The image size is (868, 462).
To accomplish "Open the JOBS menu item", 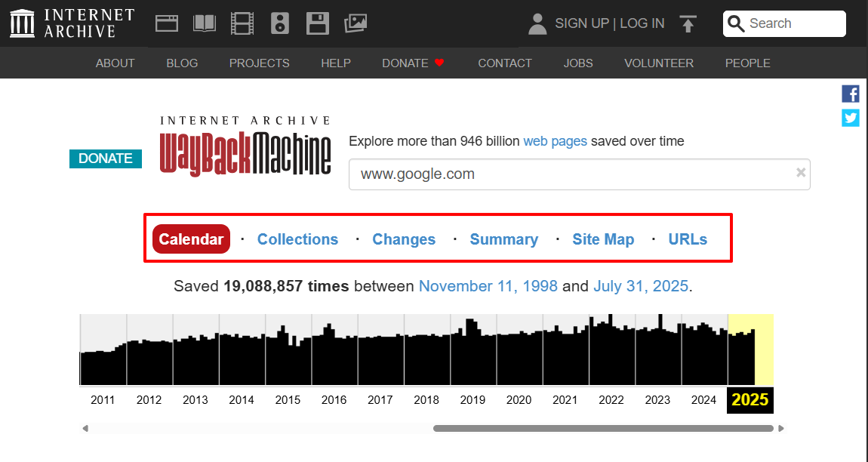I will (x=578, y=63).
